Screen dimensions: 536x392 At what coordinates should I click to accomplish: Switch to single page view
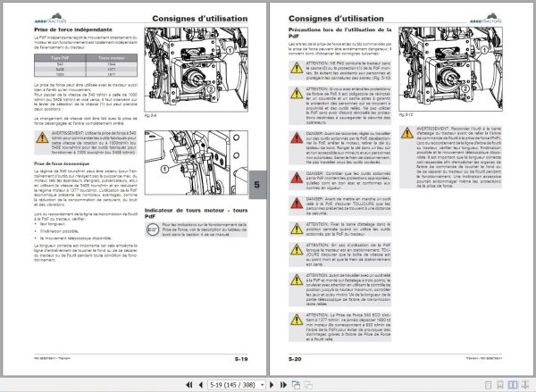pos(489,385)
